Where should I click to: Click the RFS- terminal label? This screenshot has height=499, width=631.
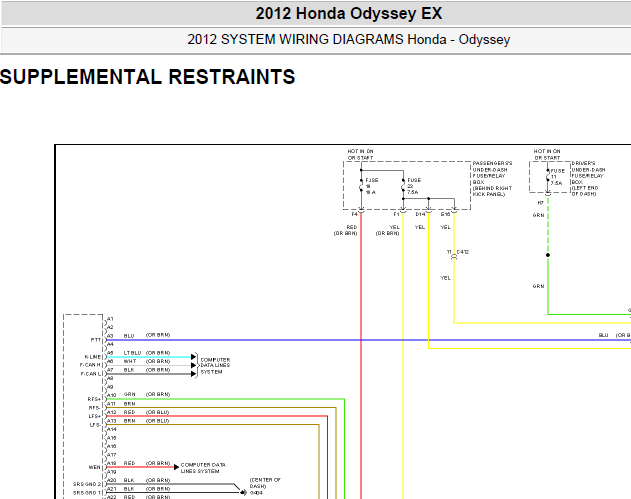(x=94, y=408)
